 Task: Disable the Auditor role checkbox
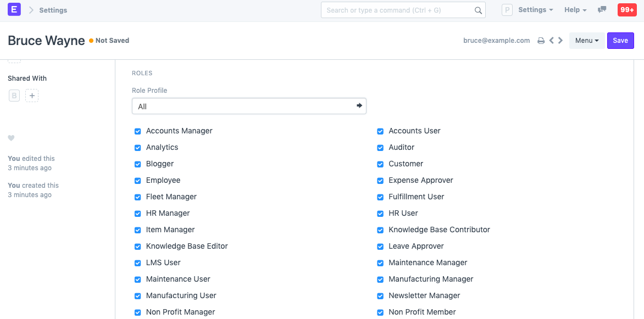tap(380, 148)
